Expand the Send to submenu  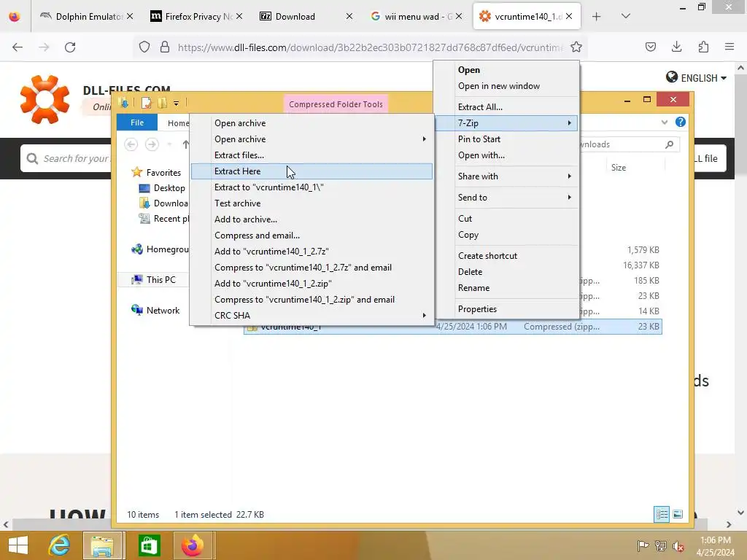tap(506, 198)
